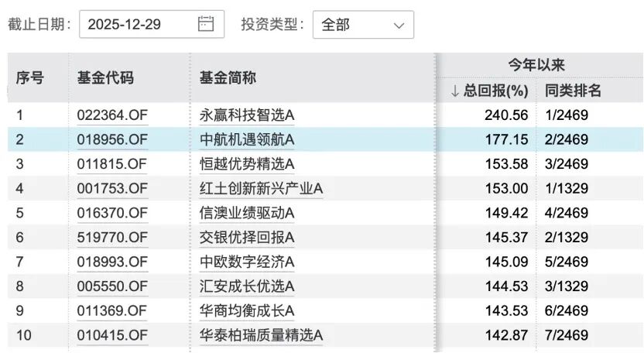644x353 pixels.
Task: Open fund 信澳业绩驱动A link
Action: tap(248, 213)
